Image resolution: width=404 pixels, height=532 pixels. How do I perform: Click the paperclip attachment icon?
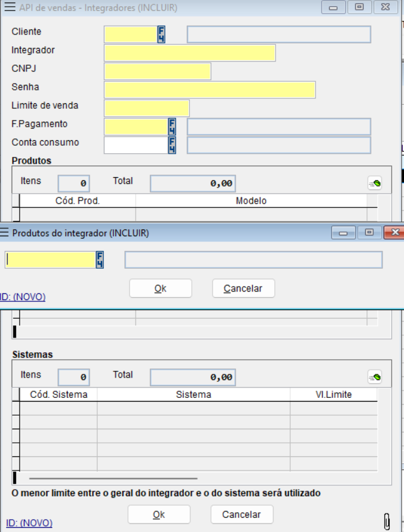(387, 521)
